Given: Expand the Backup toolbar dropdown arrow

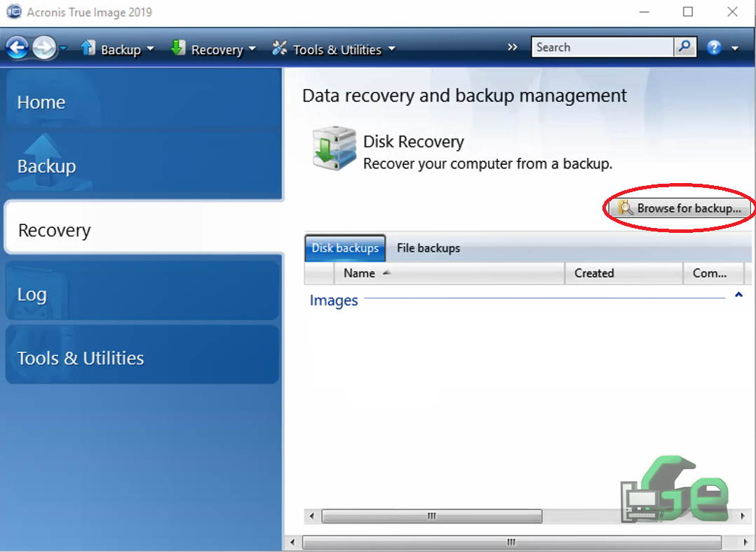Looking at the screenshot, I should pos(150,48).
